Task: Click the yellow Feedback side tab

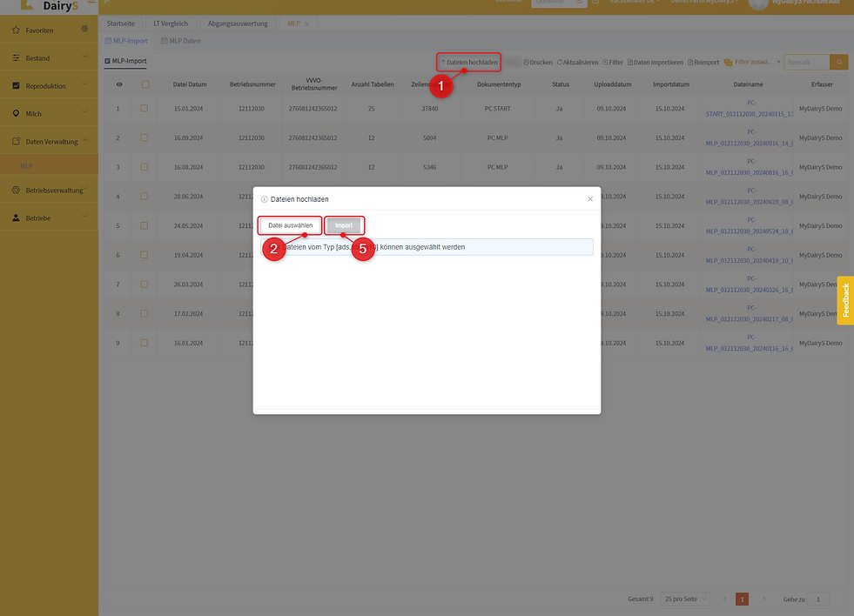Action: pyautogui.click(x=845, y=300)
